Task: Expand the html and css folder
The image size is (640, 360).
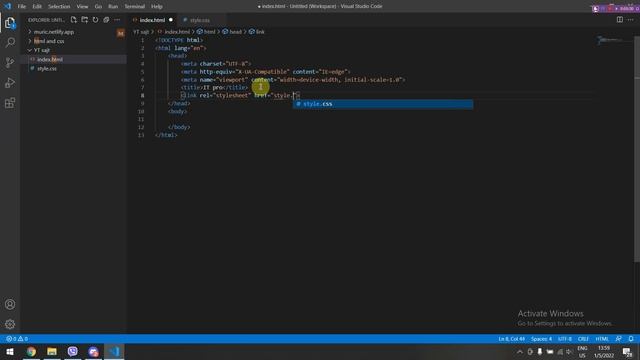Action: click(49, 41)
